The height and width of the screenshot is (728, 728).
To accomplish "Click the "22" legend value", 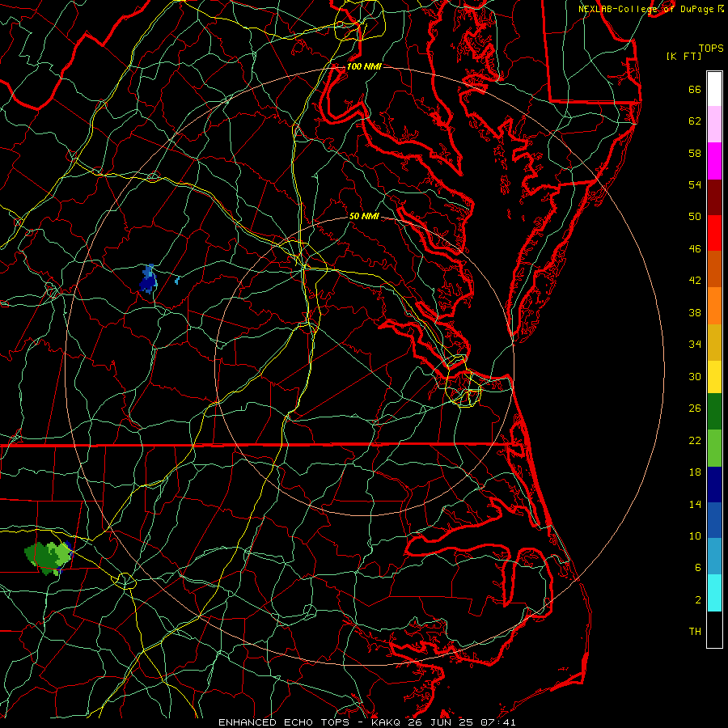I will [x=695, y=440].
